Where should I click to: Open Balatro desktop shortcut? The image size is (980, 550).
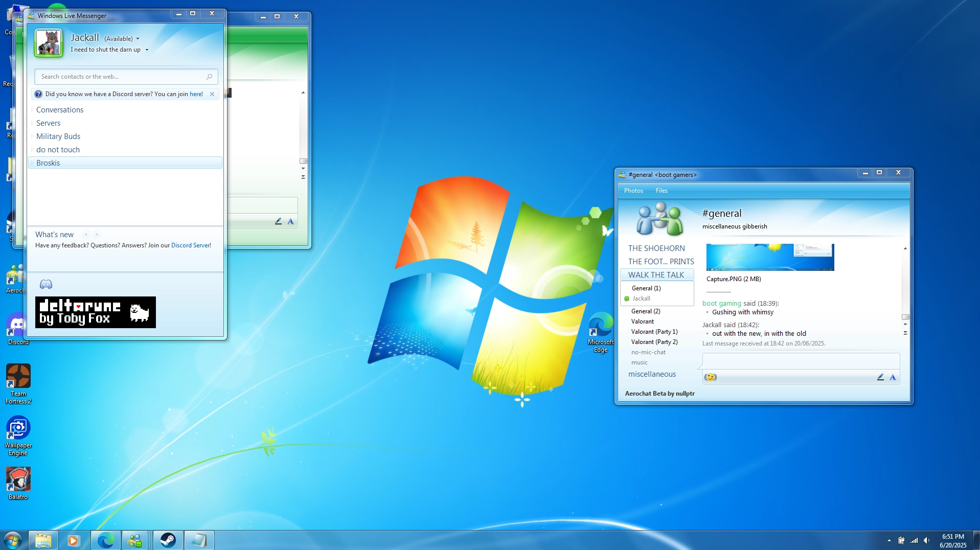18,484
